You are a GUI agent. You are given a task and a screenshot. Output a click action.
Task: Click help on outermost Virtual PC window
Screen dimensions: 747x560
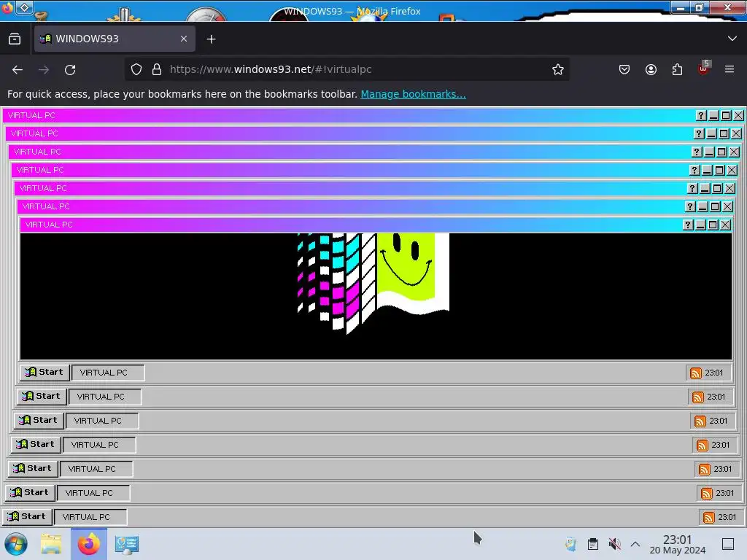tap(701, 115)
